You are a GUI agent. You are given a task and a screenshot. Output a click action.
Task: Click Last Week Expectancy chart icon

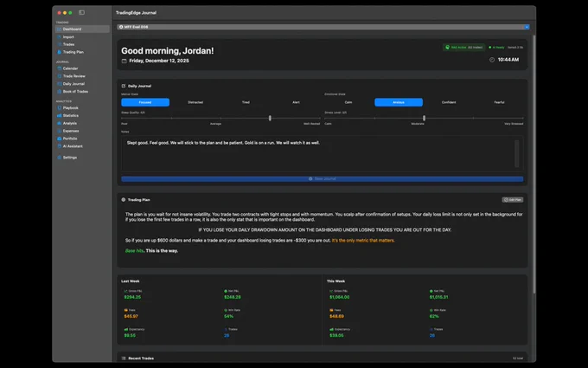click(x=126, y=329)
